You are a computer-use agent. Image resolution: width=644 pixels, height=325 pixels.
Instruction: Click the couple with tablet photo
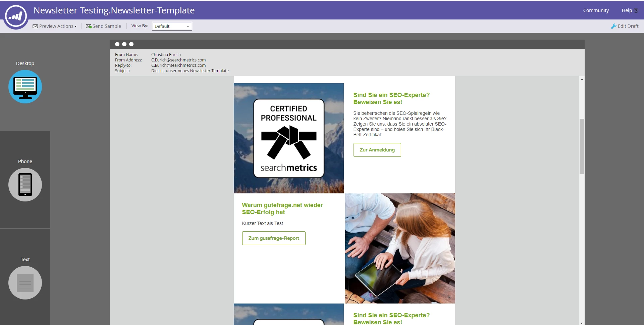pyautogui.click(x=400, y=248)
